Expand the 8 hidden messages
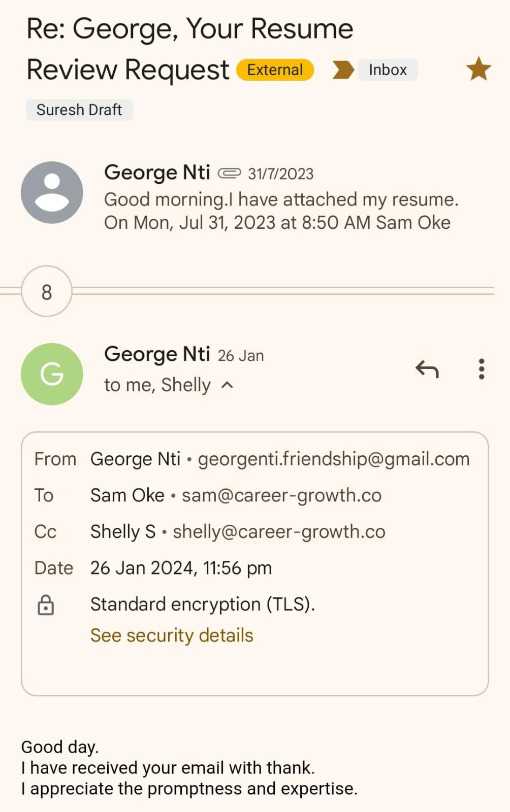Screen dimensions: 510x812 coord(47,291)
